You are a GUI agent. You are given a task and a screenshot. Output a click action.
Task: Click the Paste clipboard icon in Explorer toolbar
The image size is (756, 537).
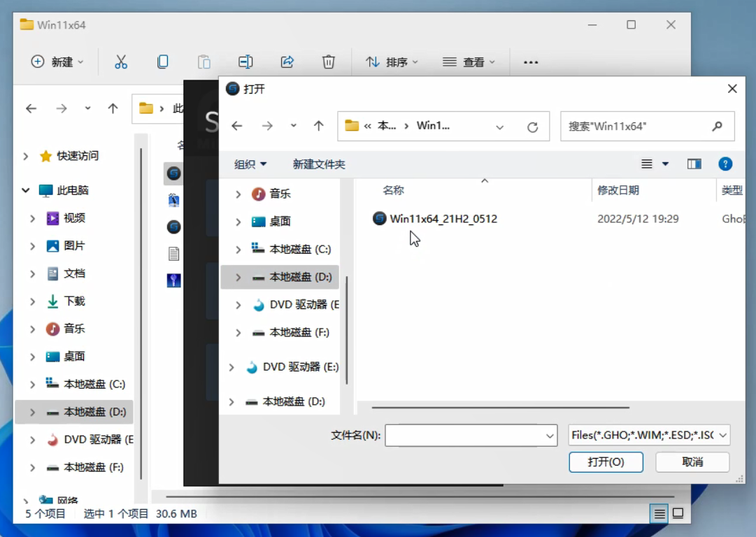[x=204, y=62]
